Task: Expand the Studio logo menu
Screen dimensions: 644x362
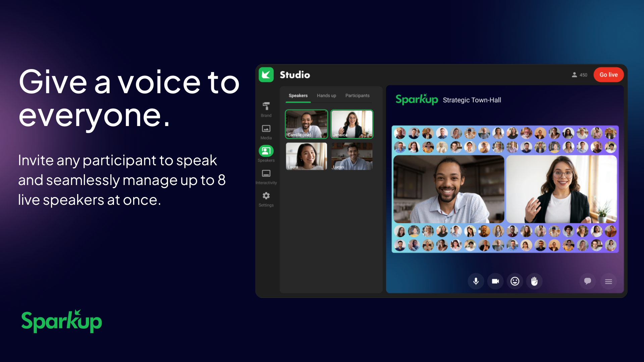Action: (266, 75)
